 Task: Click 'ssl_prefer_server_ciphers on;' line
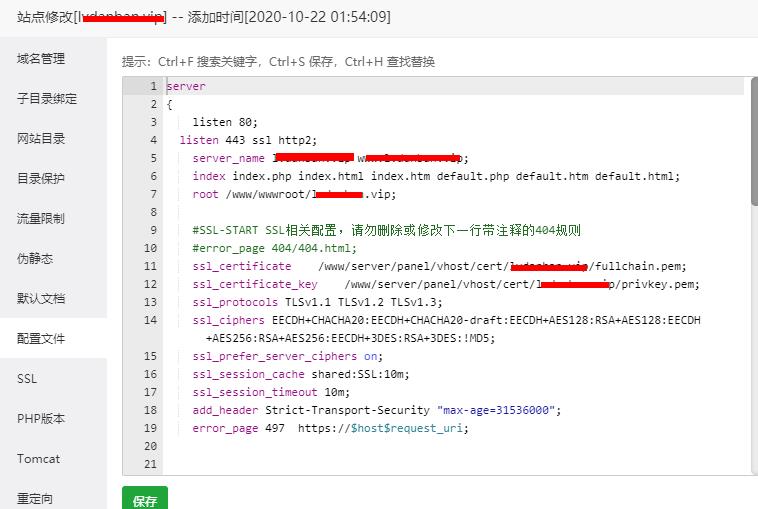pos(288,356)
